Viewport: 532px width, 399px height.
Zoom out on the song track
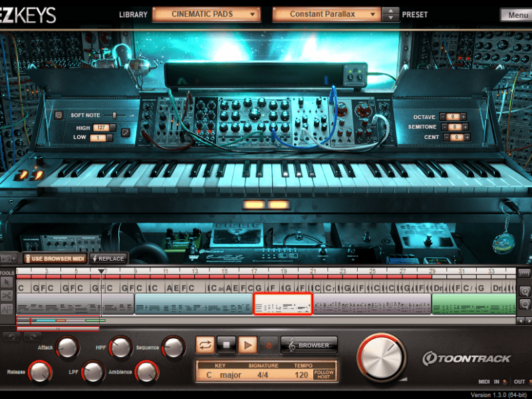(525, 304)
